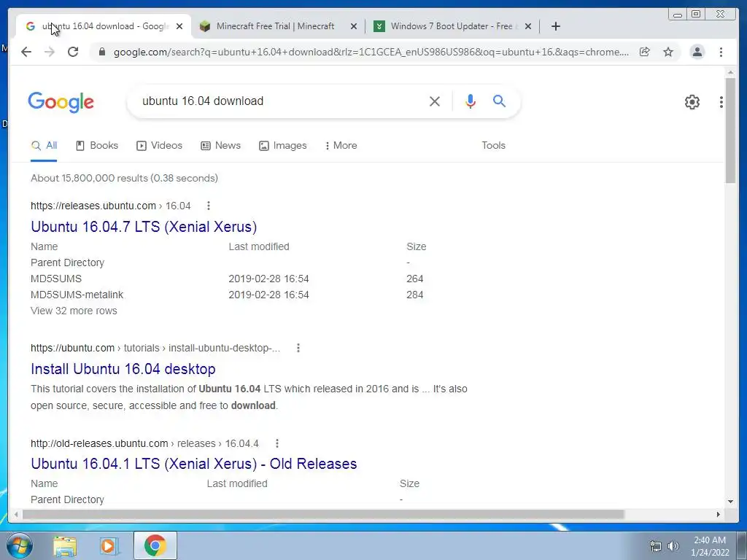
Task: Switch to Books search results
Action: [x=97, y=146]
